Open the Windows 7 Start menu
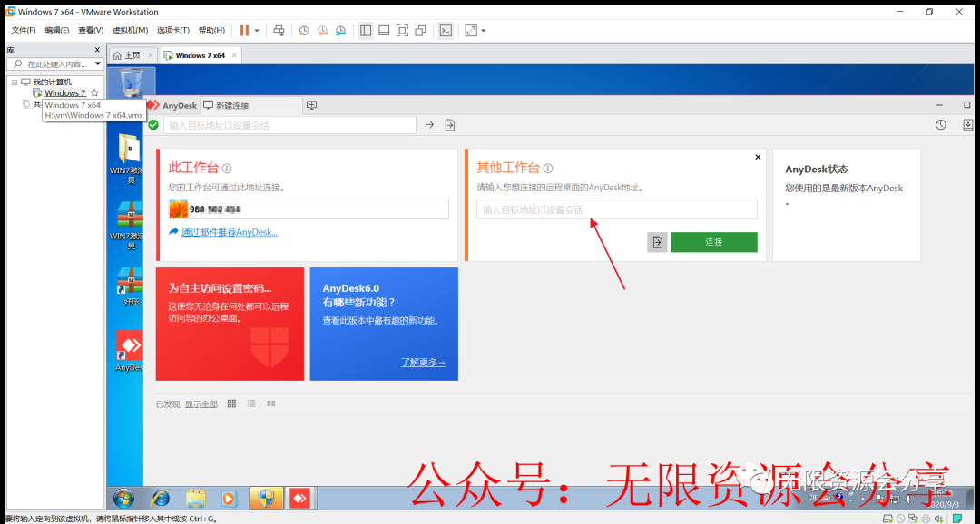This screenshot has width=980, height=524. [x=123, y=499]
